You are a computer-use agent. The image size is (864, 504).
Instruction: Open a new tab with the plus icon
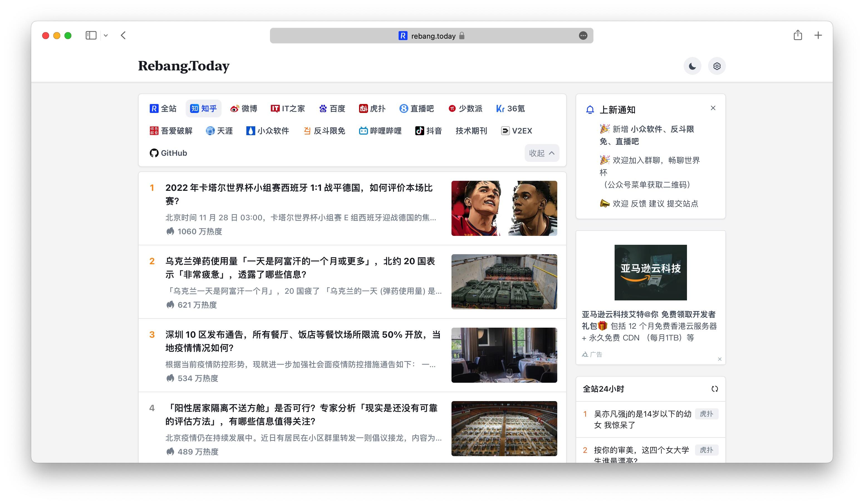pyautogui.click(x=818, y=35)
